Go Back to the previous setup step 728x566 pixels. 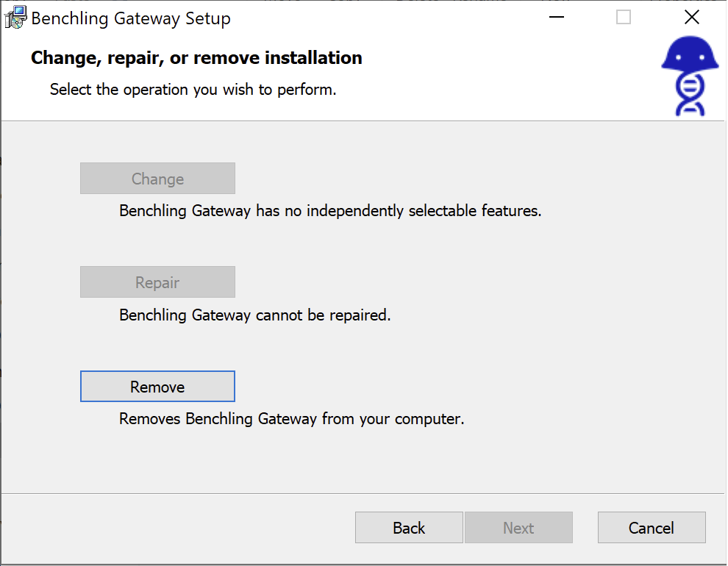tap(409, 528)
